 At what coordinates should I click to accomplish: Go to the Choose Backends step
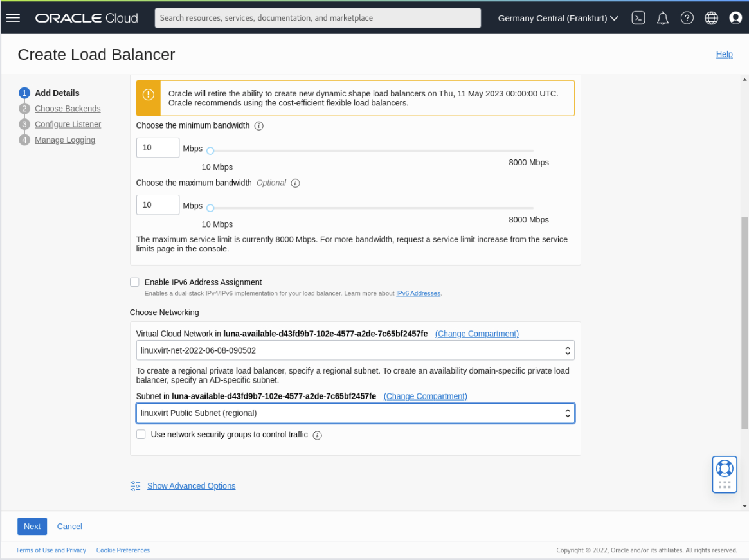tap(67, 108)
